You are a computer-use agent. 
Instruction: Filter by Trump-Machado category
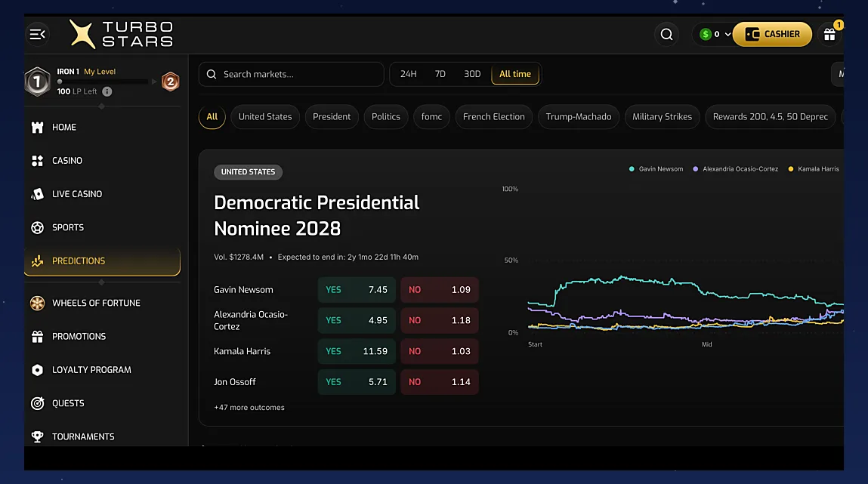coord(579,117)
